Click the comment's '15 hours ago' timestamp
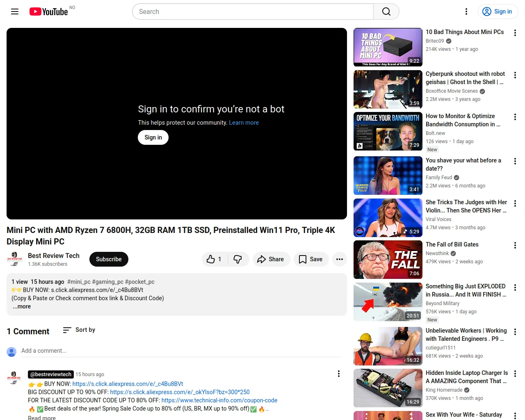The width and height of the screenshot is (525, 420). [90, 374]
